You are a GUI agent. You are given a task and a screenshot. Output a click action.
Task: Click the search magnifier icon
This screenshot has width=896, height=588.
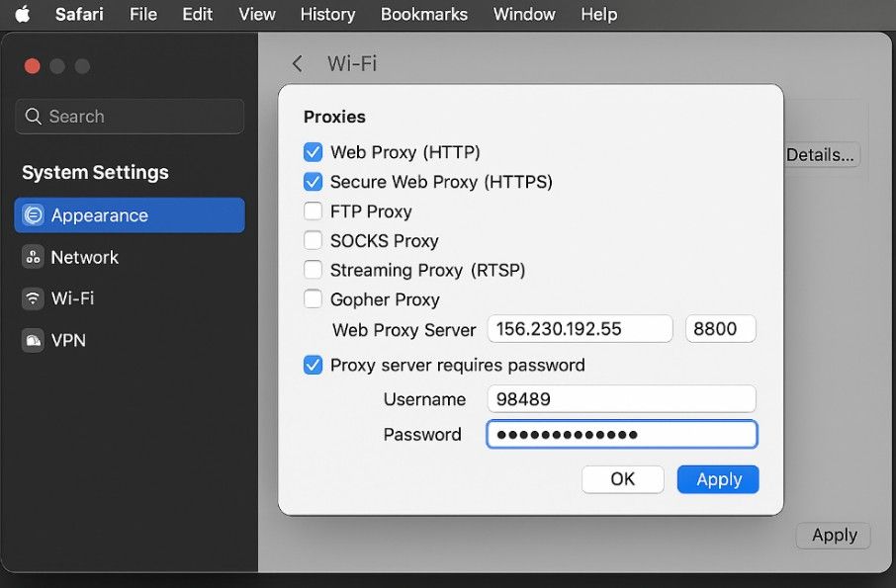tap(34, 117)
